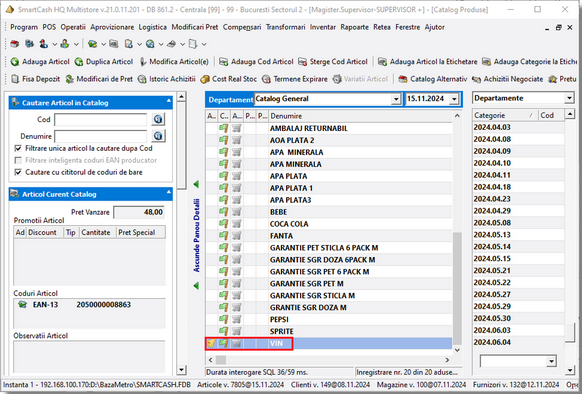Open the Modificari Pret menu

click(x=195, y=27)
